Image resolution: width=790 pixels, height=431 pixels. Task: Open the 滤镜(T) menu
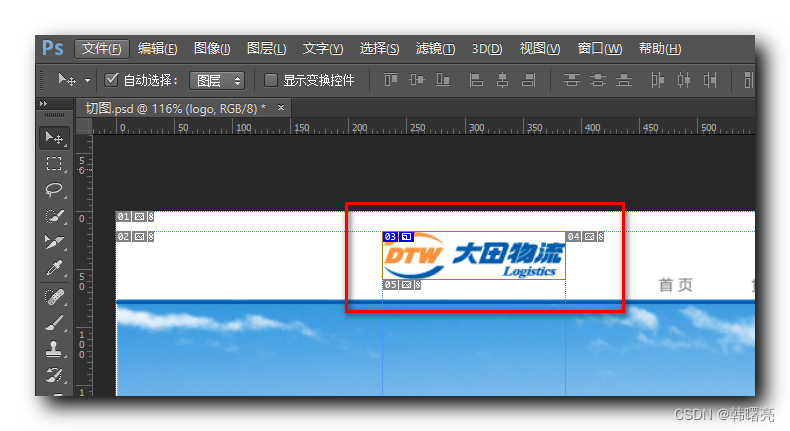[435, 48]
